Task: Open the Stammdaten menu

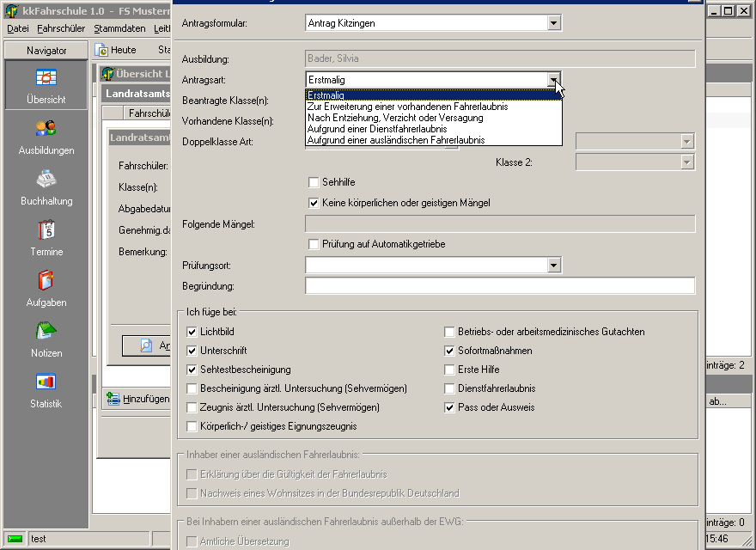Action: tap(119, 28)
